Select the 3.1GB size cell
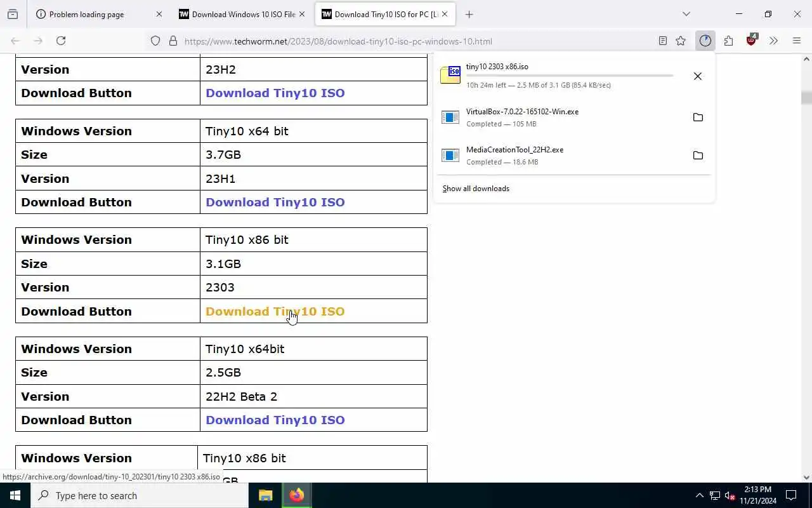812x508 pixels. coord(313,264)
